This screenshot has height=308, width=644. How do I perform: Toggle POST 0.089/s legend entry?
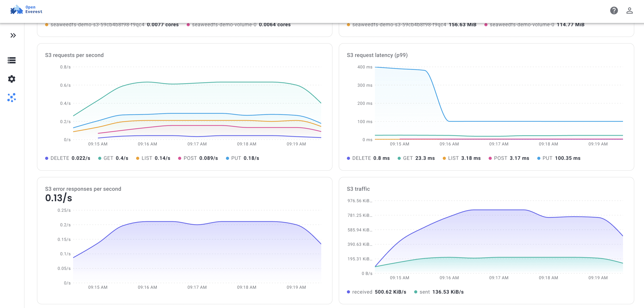198,158
